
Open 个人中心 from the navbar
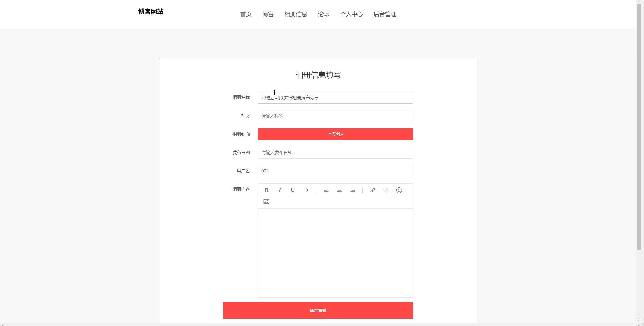click(351, 14)
